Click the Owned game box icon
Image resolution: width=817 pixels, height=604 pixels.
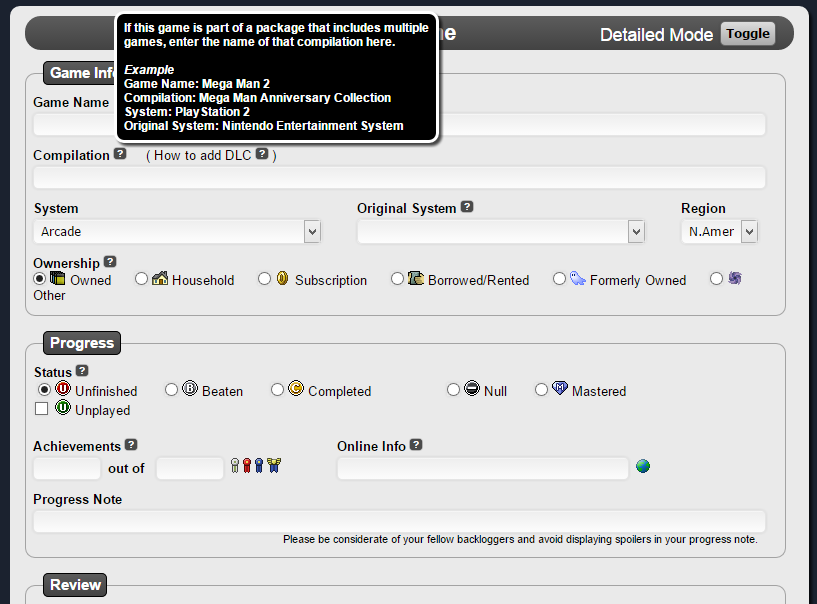pyautogui.click(x=58, y=278)
